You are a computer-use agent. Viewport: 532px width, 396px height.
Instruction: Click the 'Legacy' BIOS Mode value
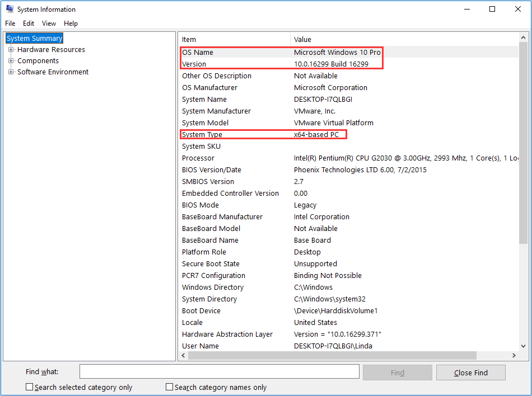point(305,205)
